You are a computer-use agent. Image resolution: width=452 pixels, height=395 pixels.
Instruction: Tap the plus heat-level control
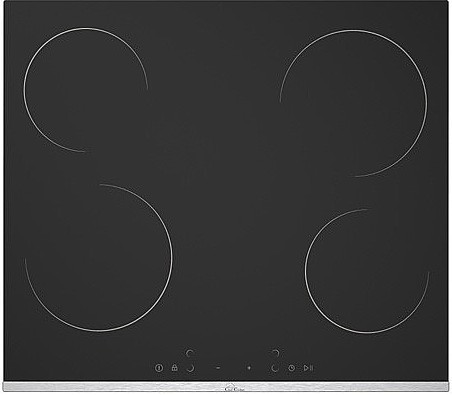(249, 368)
